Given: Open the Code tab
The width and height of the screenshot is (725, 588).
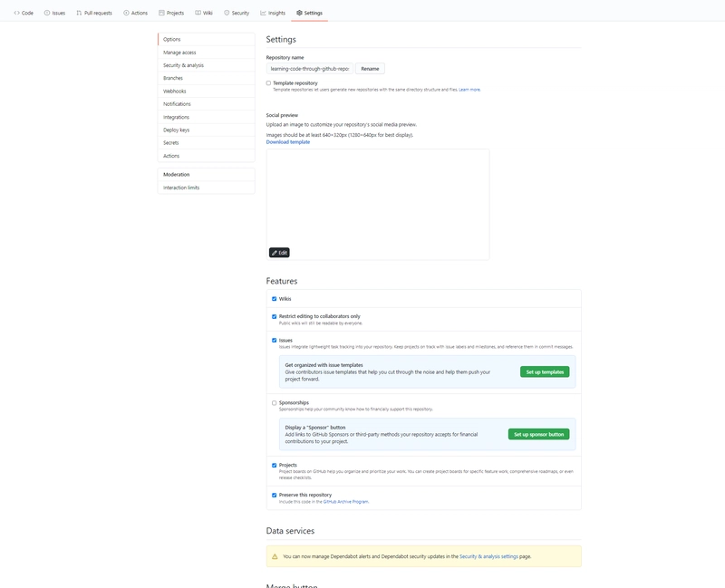Looking at the screenshot, I should click(24, 13).
